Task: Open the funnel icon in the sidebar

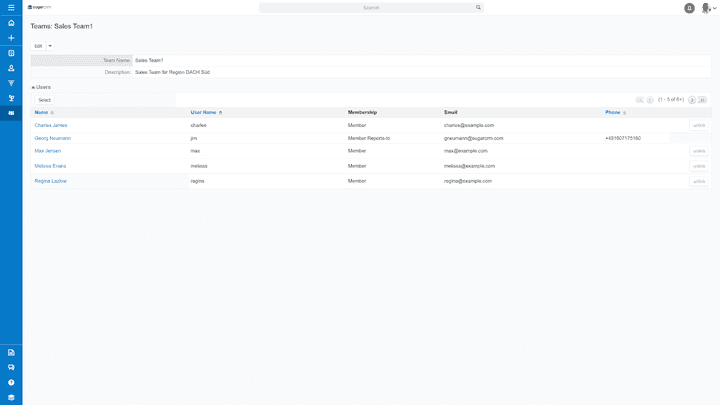Action: tap(11, 83)
